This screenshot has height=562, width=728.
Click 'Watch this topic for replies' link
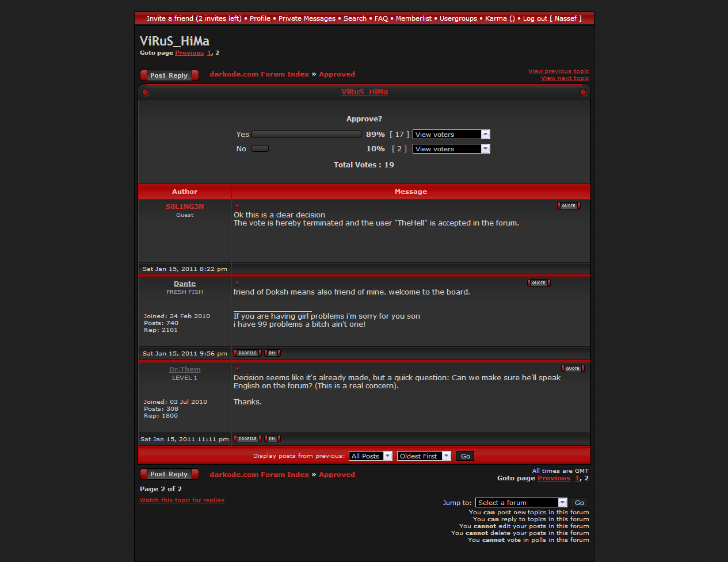(182, 500)
